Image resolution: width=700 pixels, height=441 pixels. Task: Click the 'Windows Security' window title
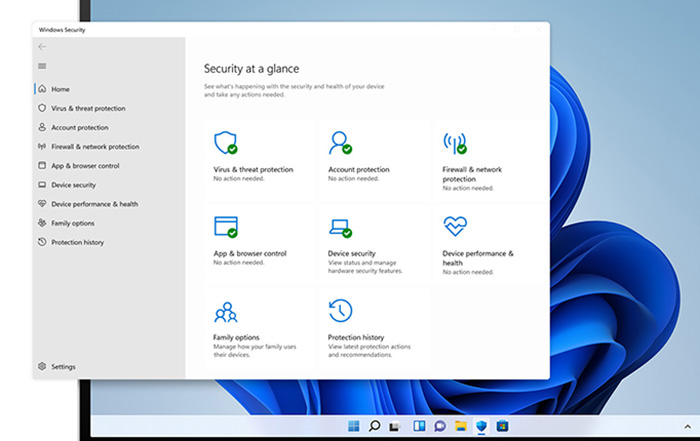[62, 30]
